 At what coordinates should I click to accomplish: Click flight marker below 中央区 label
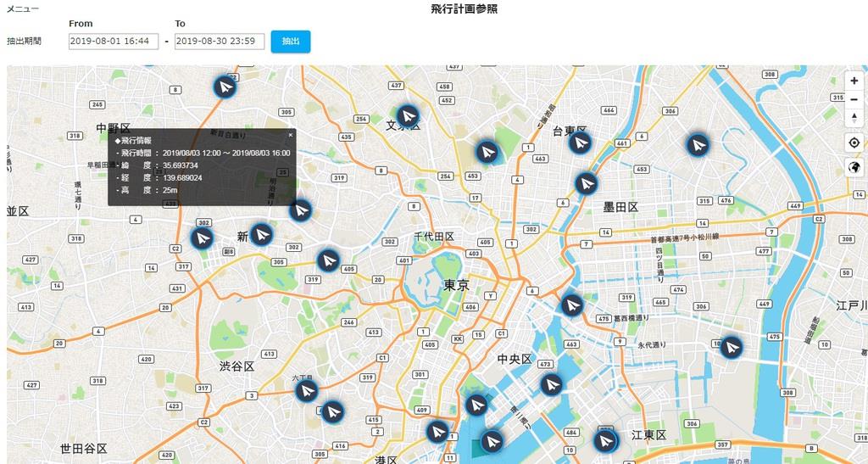(551, 384)
